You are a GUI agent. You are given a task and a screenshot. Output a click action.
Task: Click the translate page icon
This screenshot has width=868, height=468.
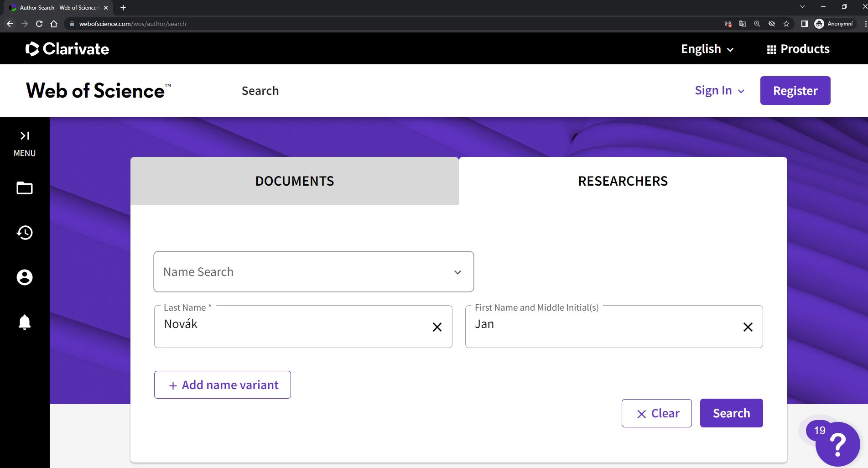[x=743, y=24]
